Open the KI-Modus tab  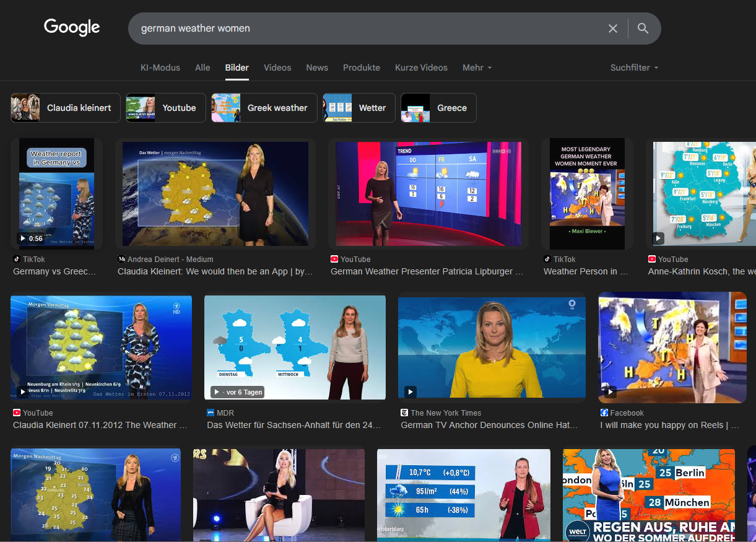click(x=160, y=68)
